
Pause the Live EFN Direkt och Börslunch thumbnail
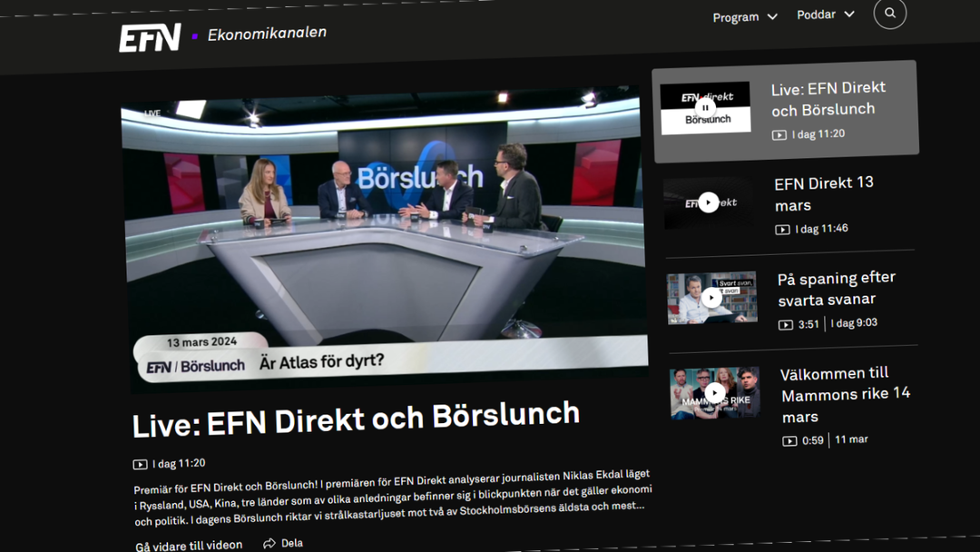pyautogui.click(x=705, y=107)
